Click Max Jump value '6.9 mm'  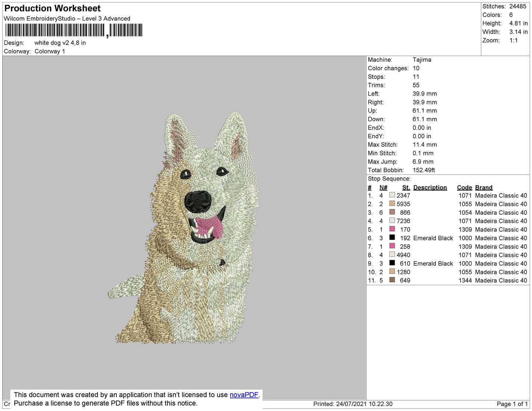point(423,162)
